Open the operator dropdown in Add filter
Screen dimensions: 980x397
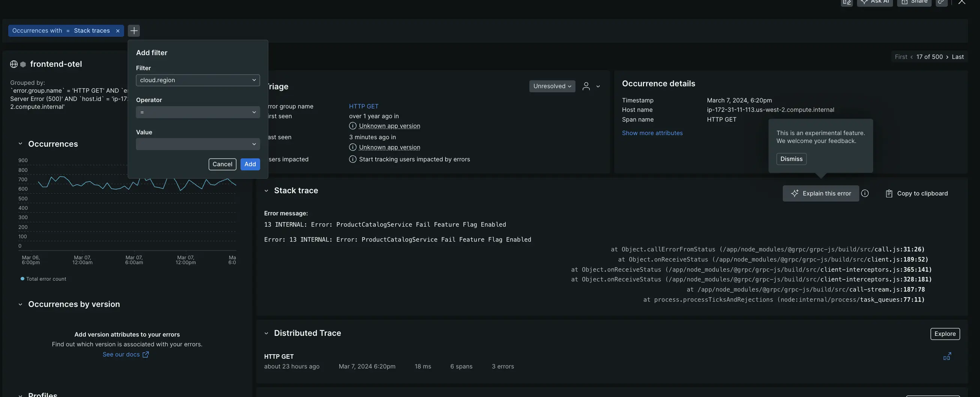[198, 112]
